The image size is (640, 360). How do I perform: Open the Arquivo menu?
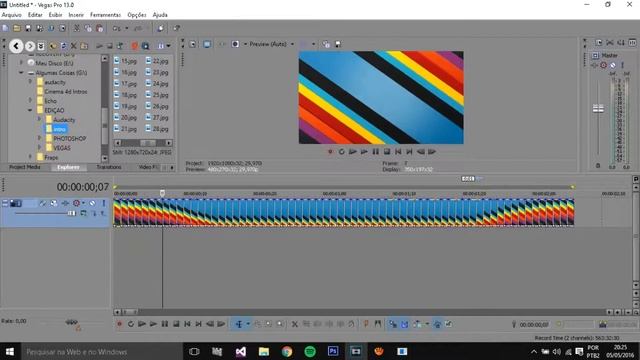pos(12,15)
